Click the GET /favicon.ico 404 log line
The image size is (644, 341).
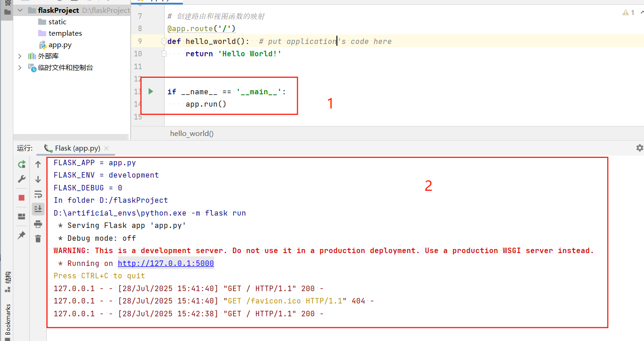(x=214, y=301)
